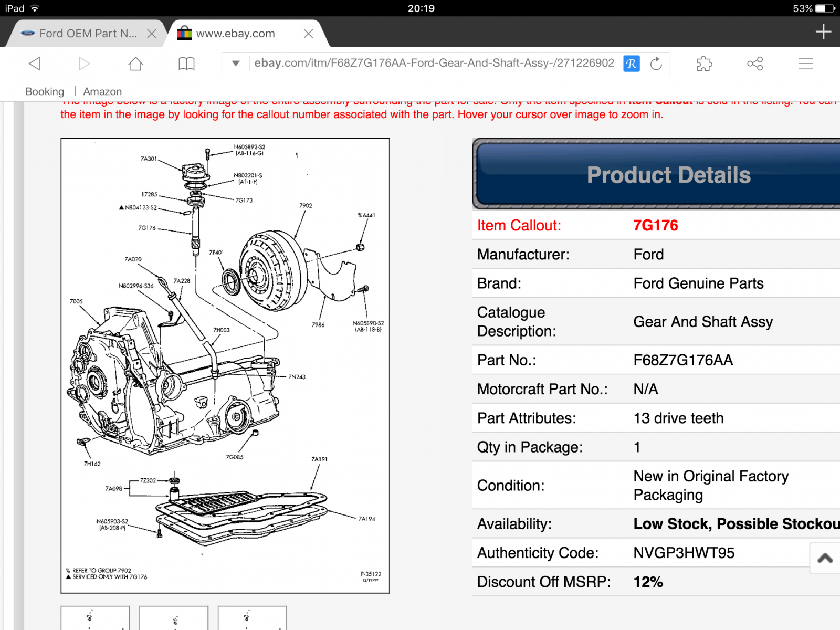Tap the URL address field
The height and width of the screenshot is (630, 840).
[434, 63]
